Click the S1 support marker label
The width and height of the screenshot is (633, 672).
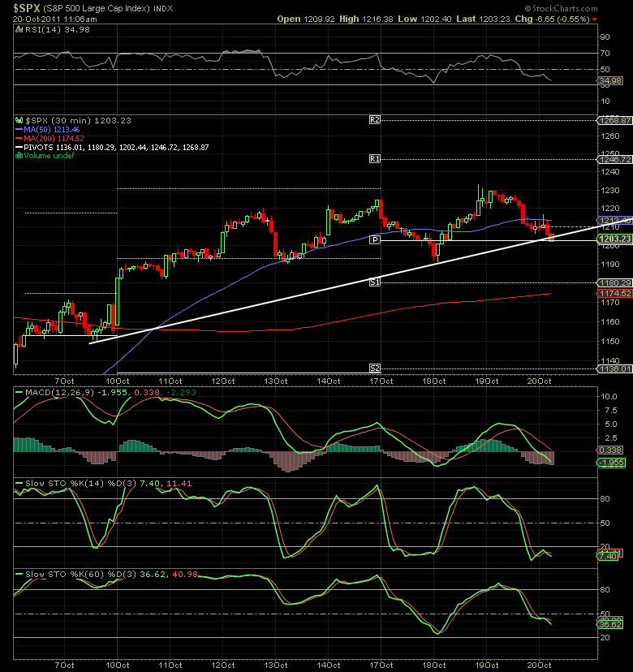point(375,282)
